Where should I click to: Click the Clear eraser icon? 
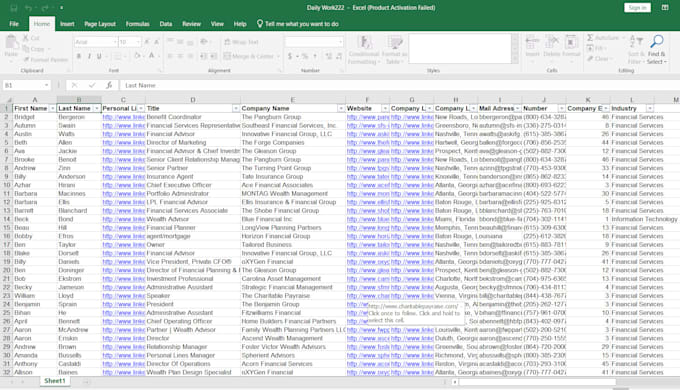pyautogui.click(x=590, y=59)
